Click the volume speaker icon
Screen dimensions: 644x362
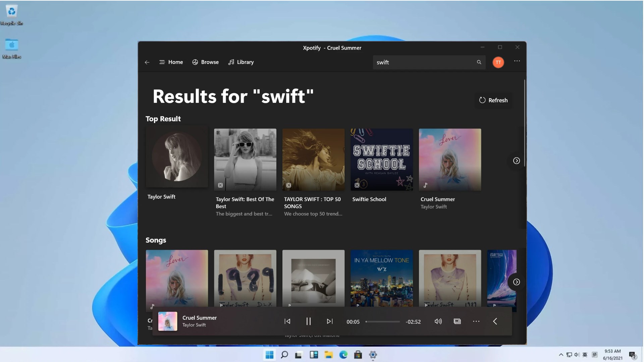click(x=438, y=321)
